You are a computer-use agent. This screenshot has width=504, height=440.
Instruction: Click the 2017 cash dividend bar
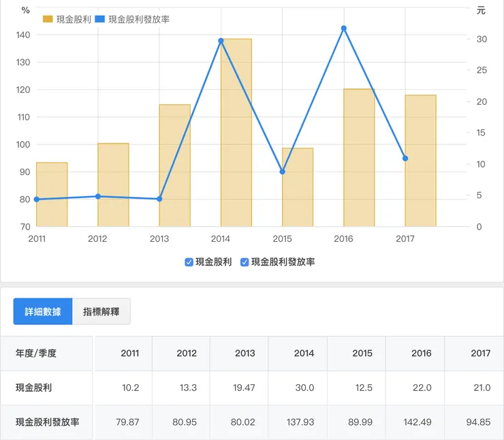pos(421,161)
